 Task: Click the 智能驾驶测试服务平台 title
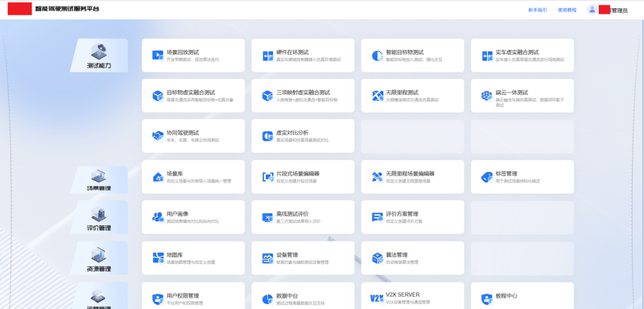click(x=67, y=9)
